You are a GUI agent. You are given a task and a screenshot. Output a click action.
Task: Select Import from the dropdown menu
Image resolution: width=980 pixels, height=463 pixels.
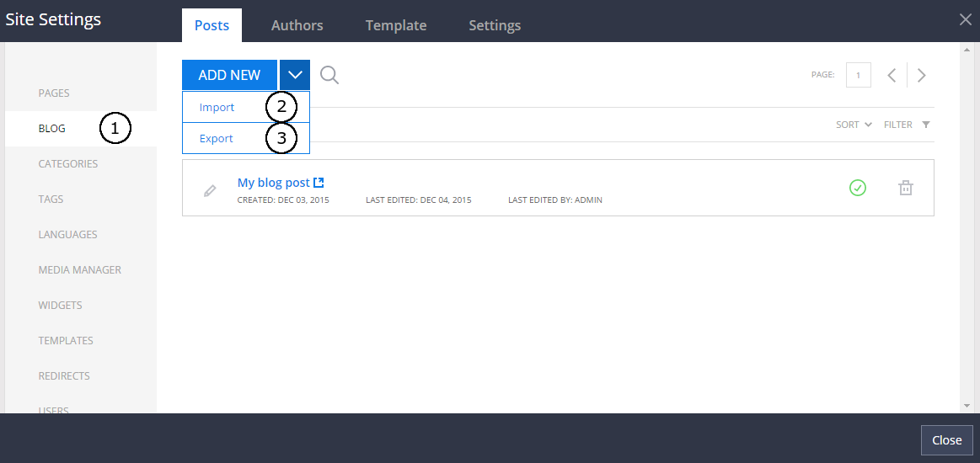click(x=217, y=107)
